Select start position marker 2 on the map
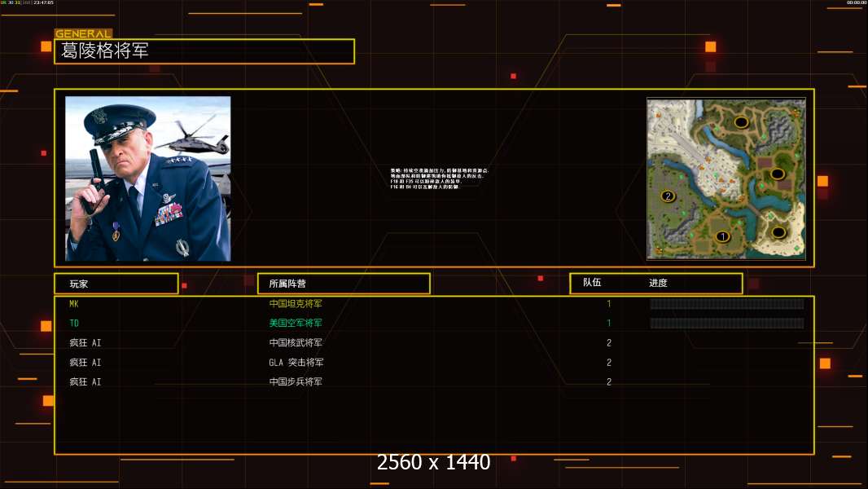This screenshot has height=489, width=868. point(668,196)
